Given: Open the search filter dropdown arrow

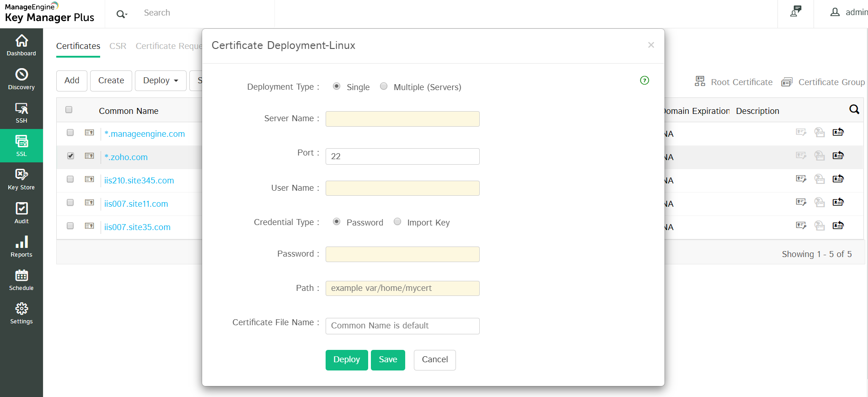Looking at the screenshot, I should pyautogui.click(x=122, y=14).
